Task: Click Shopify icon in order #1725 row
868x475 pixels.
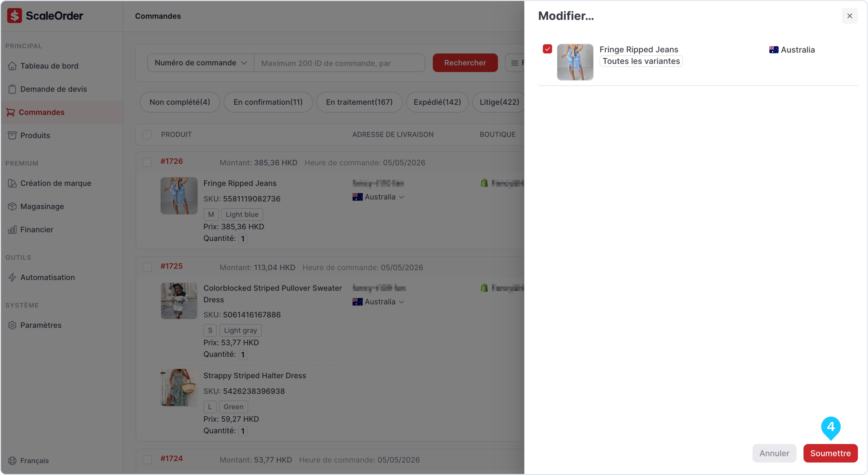Action: (484, 288)
